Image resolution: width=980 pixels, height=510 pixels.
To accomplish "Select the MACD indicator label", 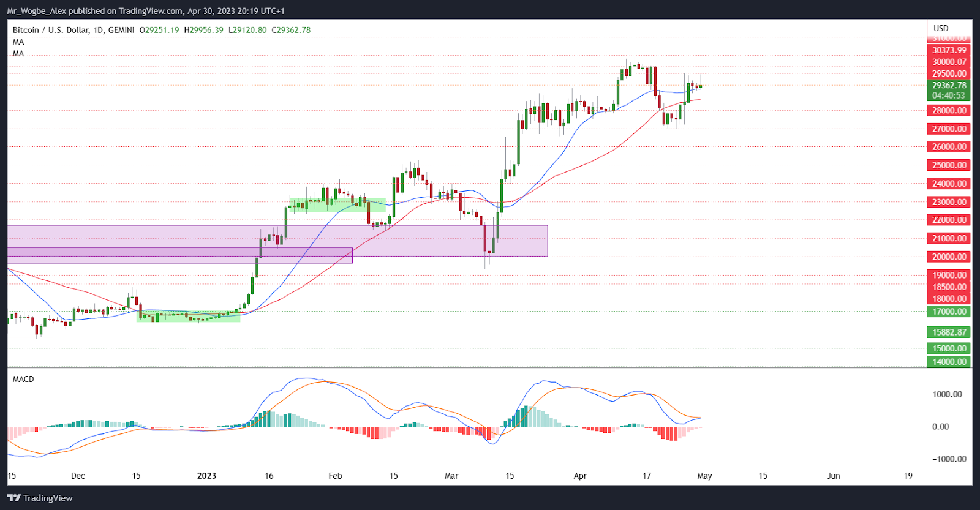I will tap(23, 380).
